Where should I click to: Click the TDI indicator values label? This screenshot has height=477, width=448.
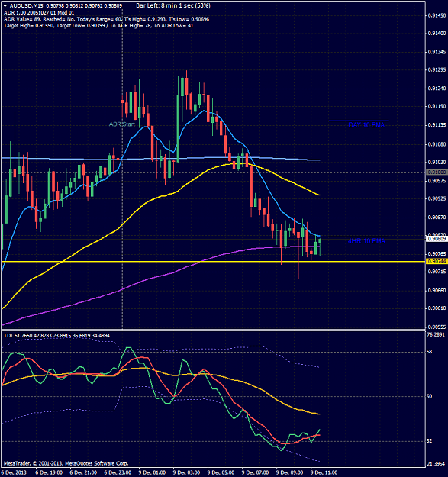point(56,335)
